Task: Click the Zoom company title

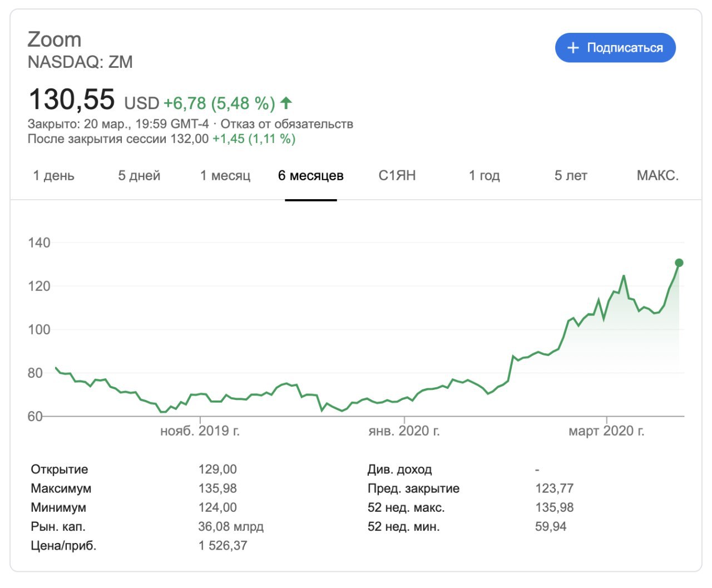Action: click(x=55, y=40)
